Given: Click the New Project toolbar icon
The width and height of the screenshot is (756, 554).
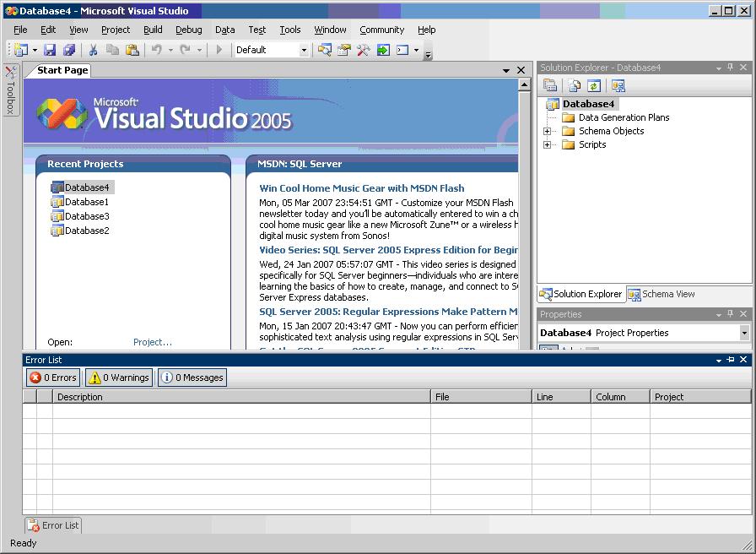Looking at the screenshot, I should [21, 50].
